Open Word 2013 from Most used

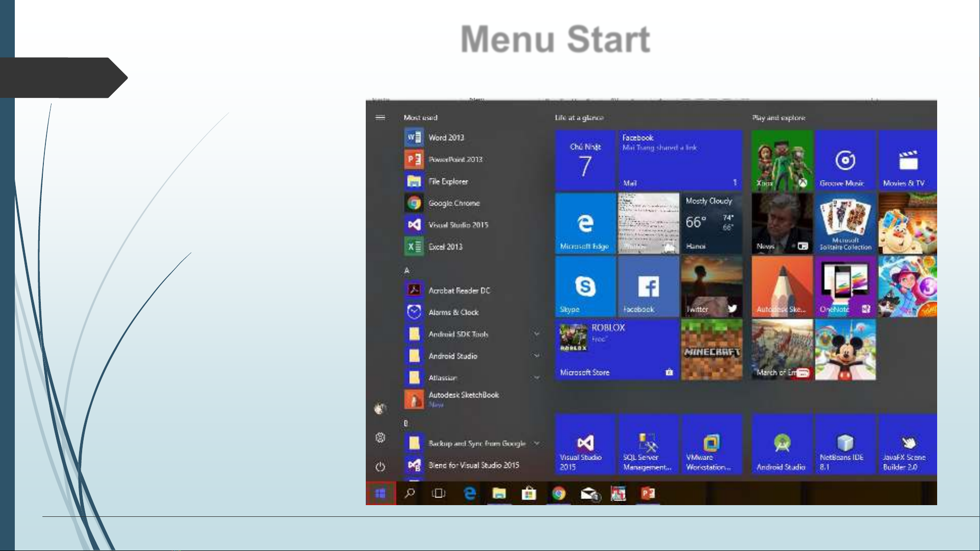point(446,138)
